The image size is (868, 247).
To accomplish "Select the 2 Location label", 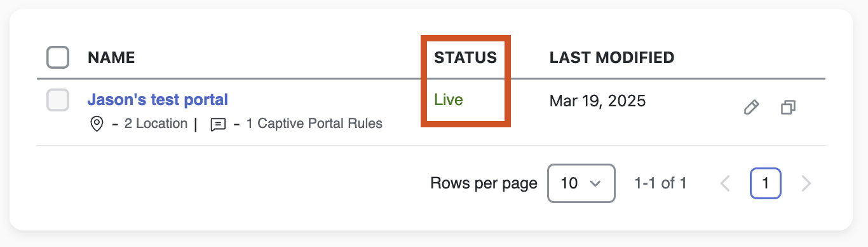I will click(156, 123).
